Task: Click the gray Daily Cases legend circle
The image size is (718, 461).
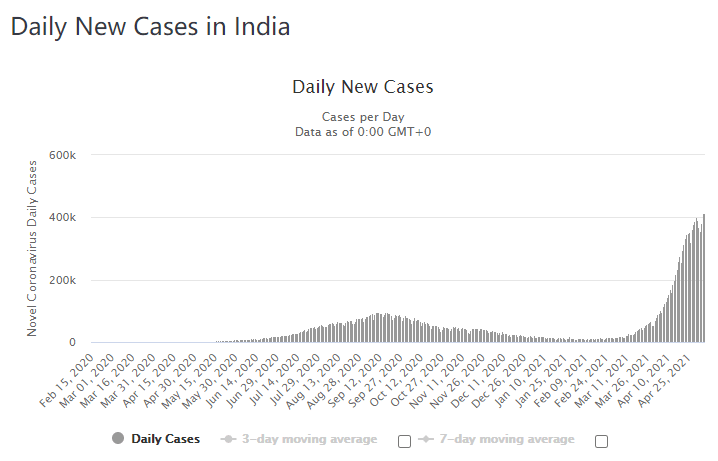Action: [118, 439]
